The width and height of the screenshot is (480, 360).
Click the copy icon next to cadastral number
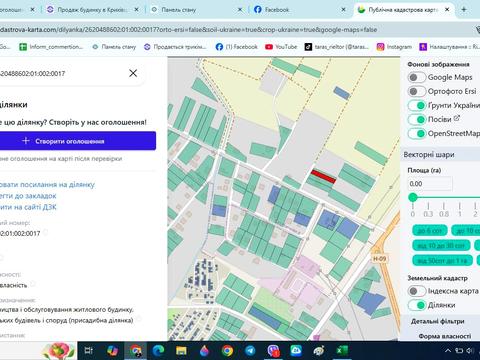[45, 232]
